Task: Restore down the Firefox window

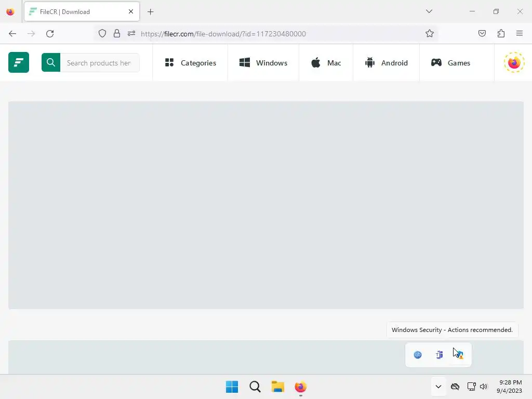Action: click(496, 11)
